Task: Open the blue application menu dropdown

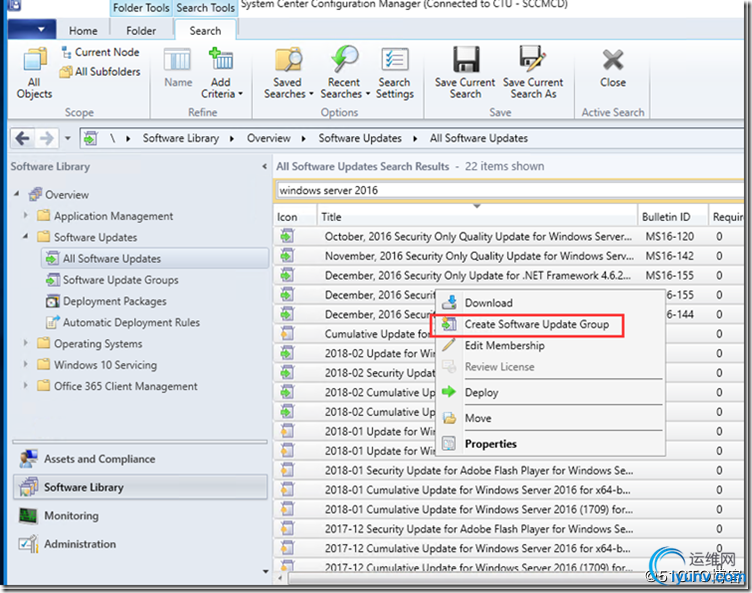Action: click(x=32, y=30)
